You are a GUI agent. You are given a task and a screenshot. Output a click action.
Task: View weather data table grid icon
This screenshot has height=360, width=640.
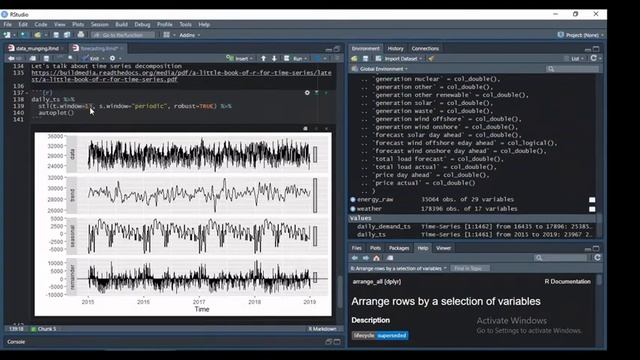click(592, 209)
